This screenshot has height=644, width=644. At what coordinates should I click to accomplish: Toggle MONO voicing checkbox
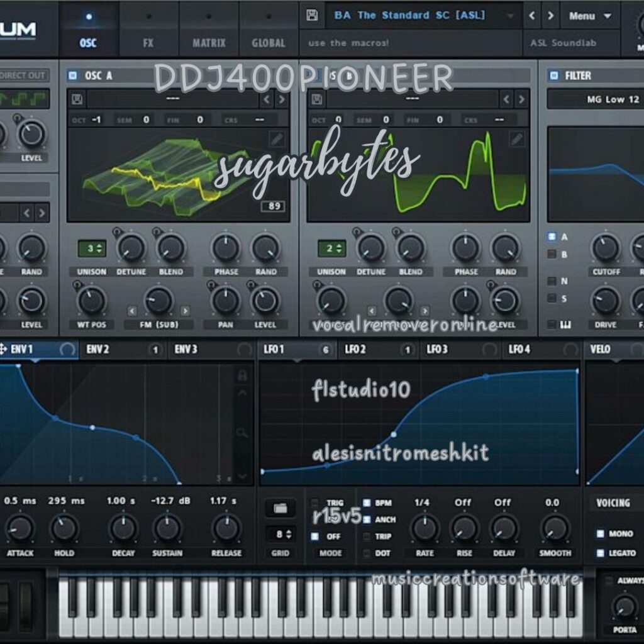click(x=601, y=533)
